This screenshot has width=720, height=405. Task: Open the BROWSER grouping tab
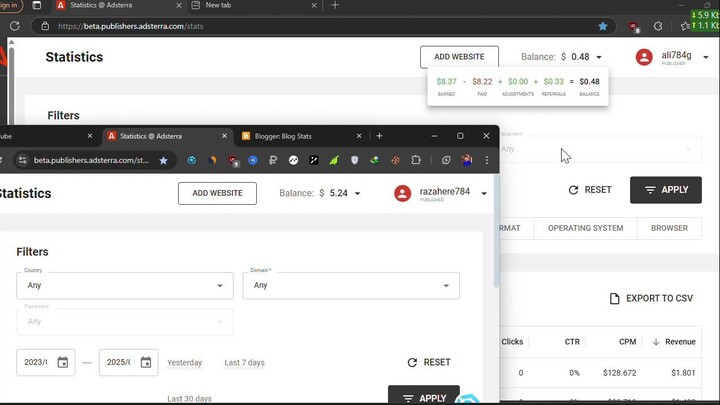coord(669,228)
